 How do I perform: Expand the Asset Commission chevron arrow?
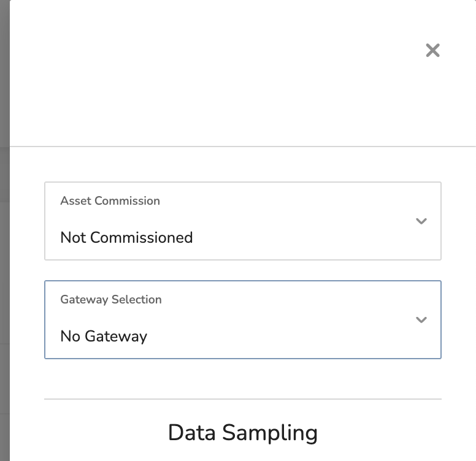[421, 221]
